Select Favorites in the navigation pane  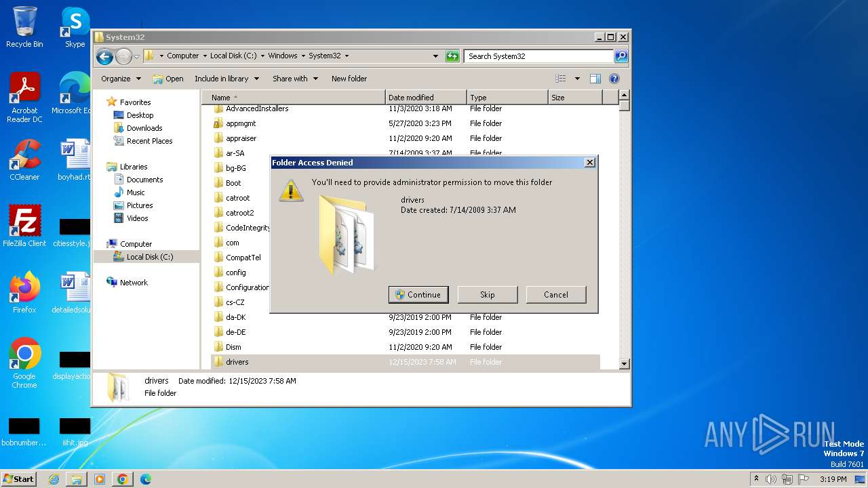pyautogui.click(x=135, y=102)
